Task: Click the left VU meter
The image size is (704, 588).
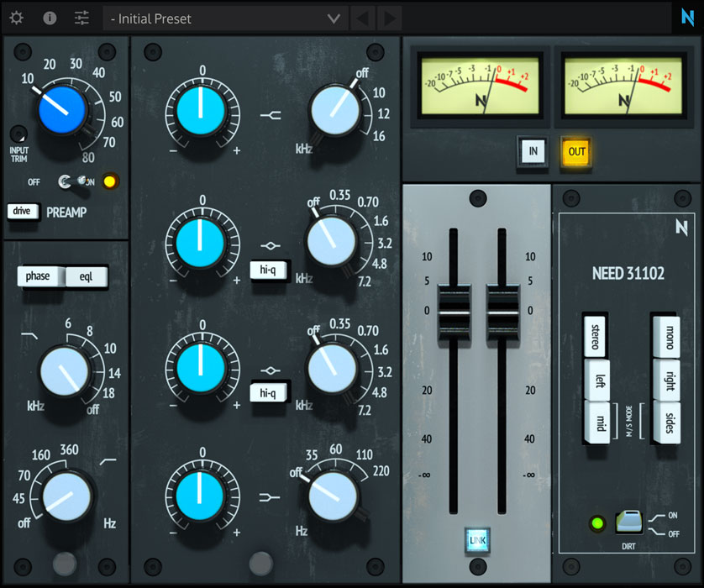Action: click(x=480, y=86)
